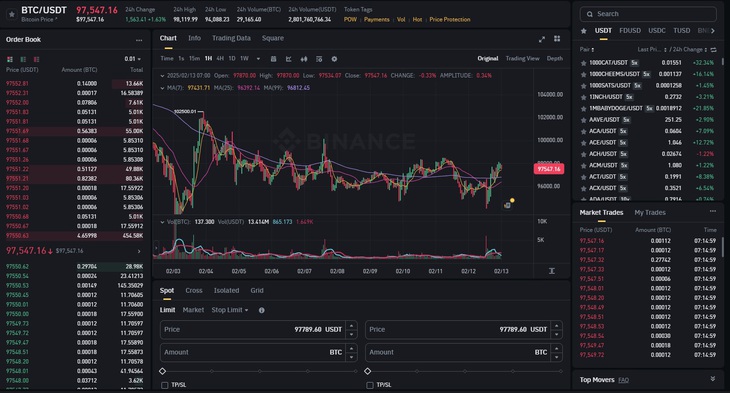Favorite the ACT/USDT pair star
The width and height of the screenshot is (730, 393).
coord(583,177)
